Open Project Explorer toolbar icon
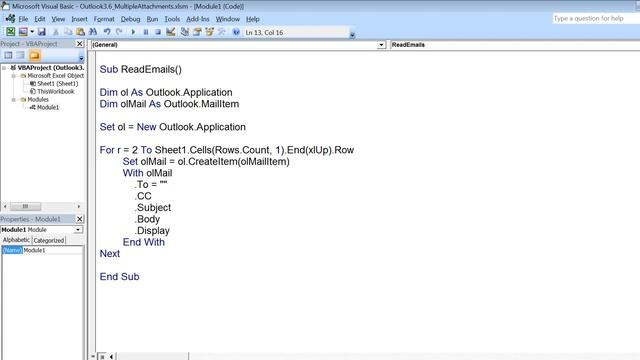This screenshot has height=360, width=640. (185, 32)
